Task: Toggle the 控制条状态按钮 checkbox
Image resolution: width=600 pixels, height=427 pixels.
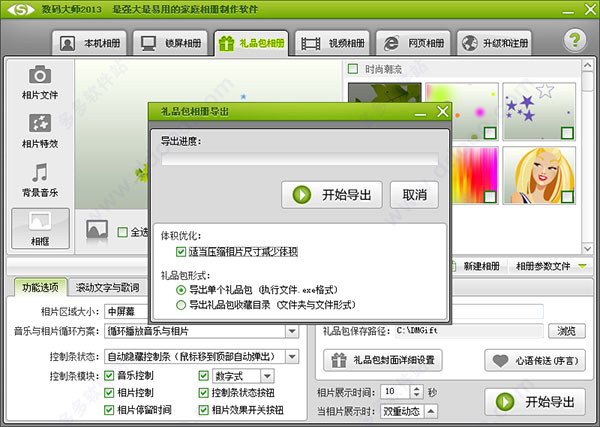Action: tap(204, 393)
